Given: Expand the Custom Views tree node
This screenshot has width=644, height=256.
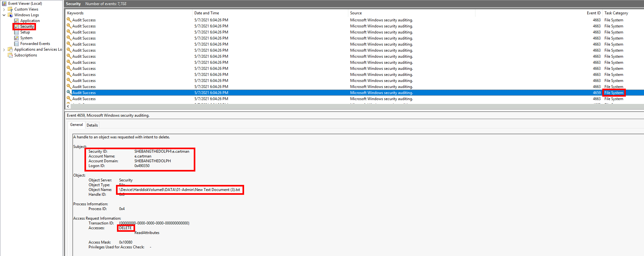Looking at the screenshot, I should (4, 9).
